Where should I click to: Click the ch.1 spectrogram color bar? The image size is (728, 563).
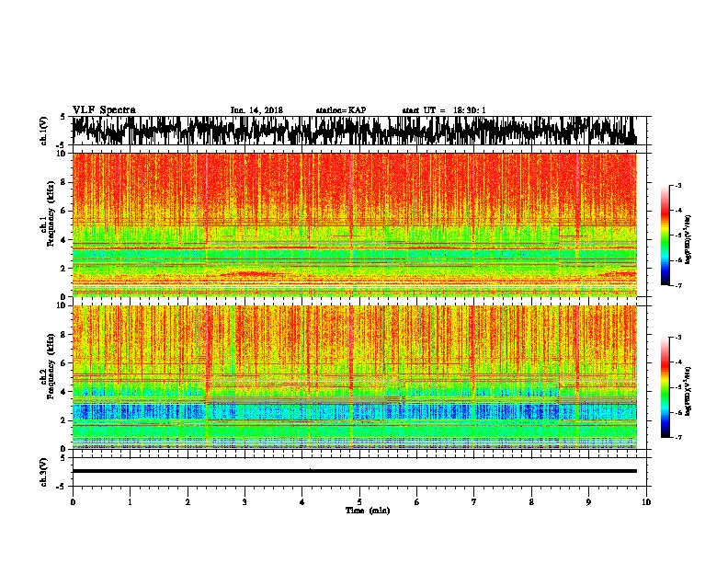click(x=665, y=236)
